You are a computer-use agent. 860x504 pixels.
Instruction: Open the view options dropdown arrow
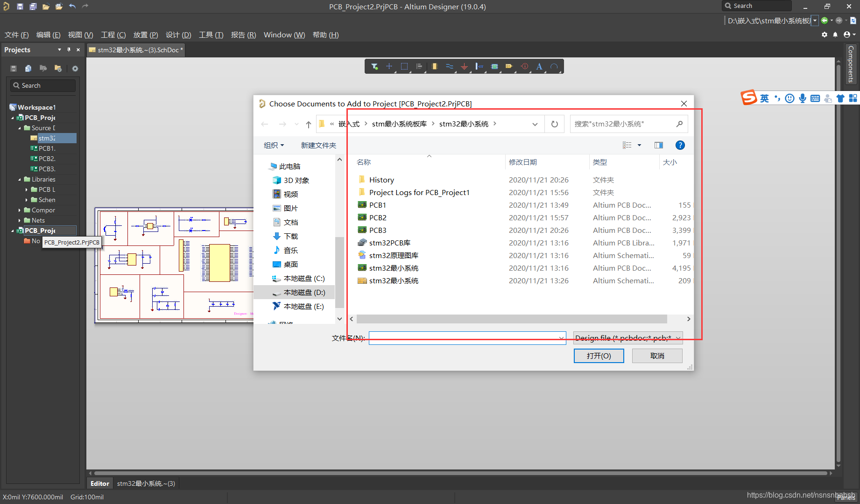(639, 145)
